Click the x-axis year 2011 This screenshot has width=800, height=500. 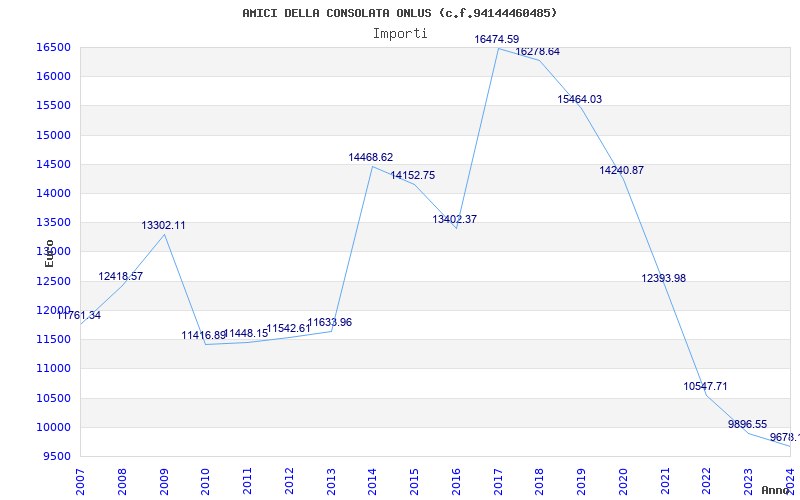pos(247,482)
